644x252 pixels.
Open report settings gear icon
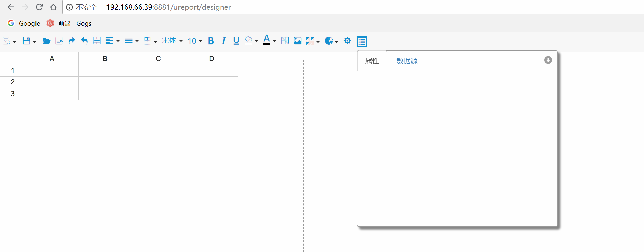tap(348, 41)
